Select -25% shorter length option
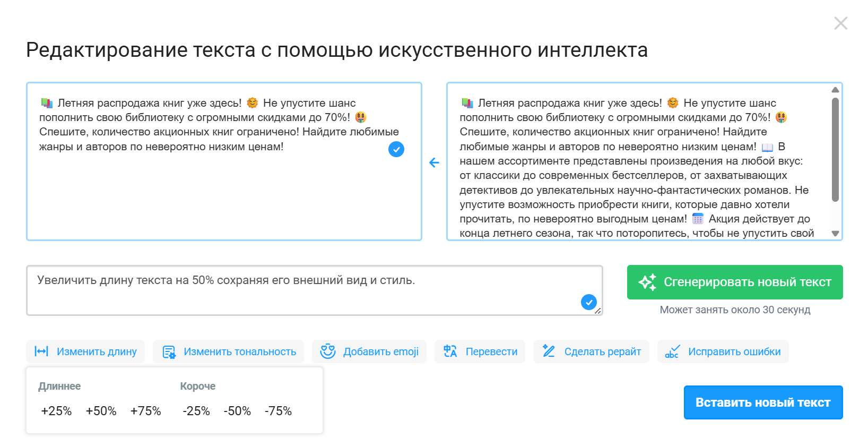The width and height of the screenshot is (868, 446). click(x=196, y=411)
